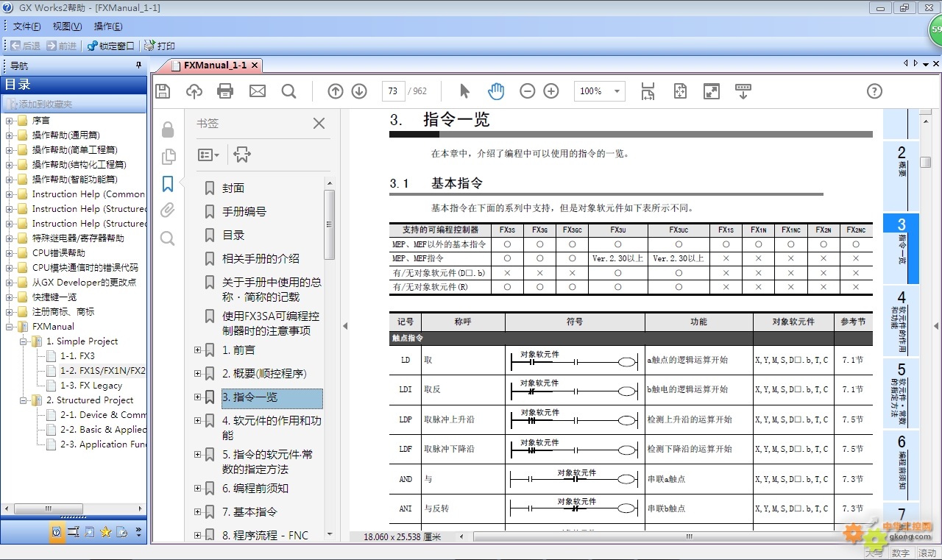
Task: Open bookmark options dropdown
Action: (x=208, y=155)
